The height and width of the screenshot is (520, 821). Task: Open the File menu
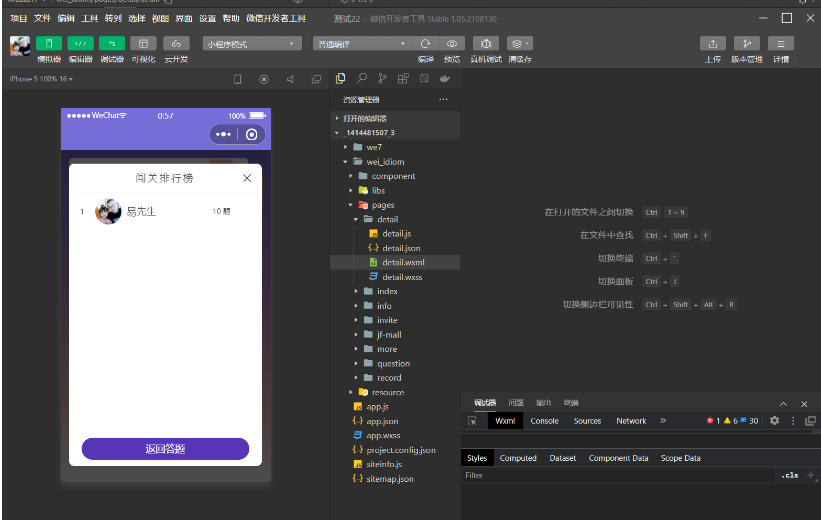(42, 19)
